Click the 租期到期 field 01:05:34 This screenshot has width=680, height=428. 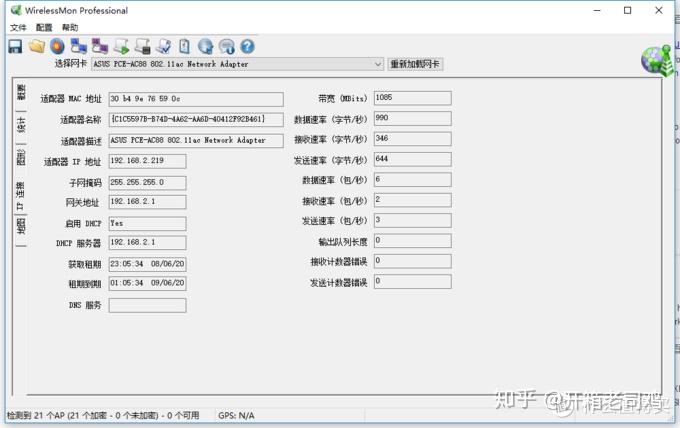tap(147, 283)
